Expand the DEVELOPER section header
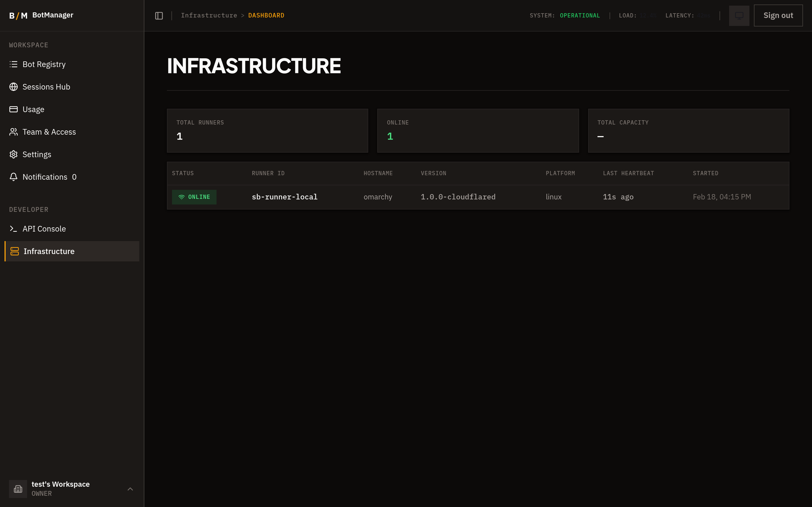This screenshot has width=812, height=507. [28, 209]
